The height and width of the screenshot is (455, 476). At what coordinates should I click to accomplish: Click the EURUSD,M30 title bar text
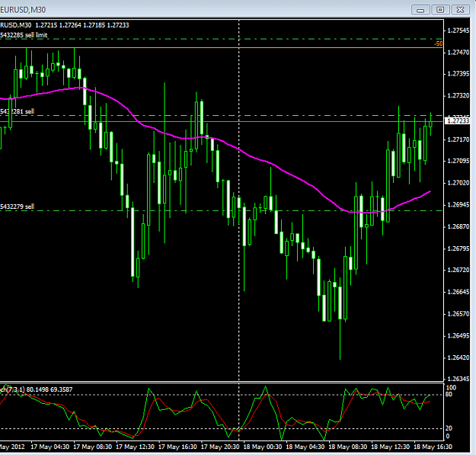coord(23,10)
